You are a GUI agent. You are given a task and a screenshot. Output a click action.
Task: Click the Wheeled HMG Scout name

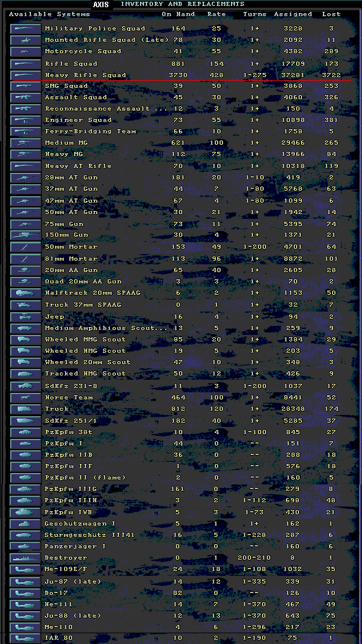tap(85, 351)
